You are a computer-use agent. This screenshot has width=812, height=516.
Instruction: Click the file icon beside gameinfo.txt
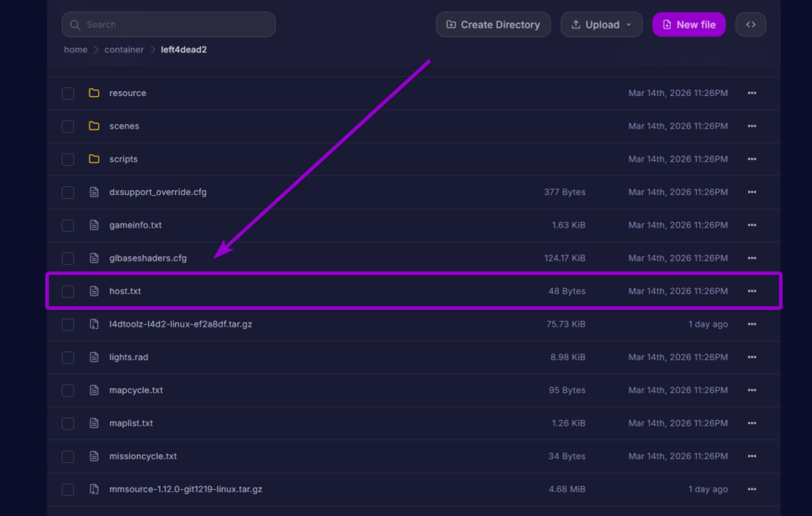[x=94, y=224]
